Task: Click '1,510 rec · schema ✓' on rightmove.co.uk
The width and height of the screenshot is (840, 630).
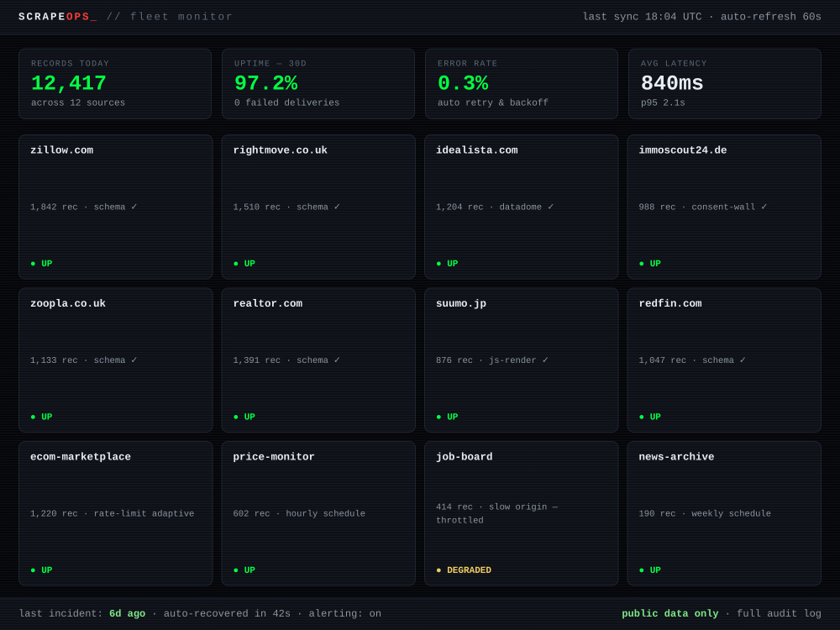Action: 286,207
